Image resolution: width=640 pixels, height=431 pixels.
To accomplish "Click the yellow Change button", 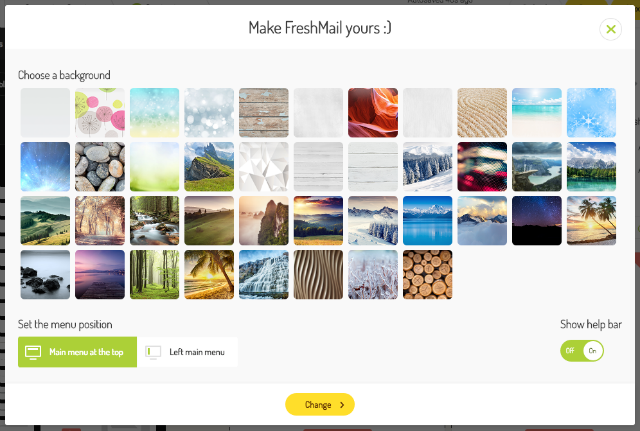I will [320, 404].
